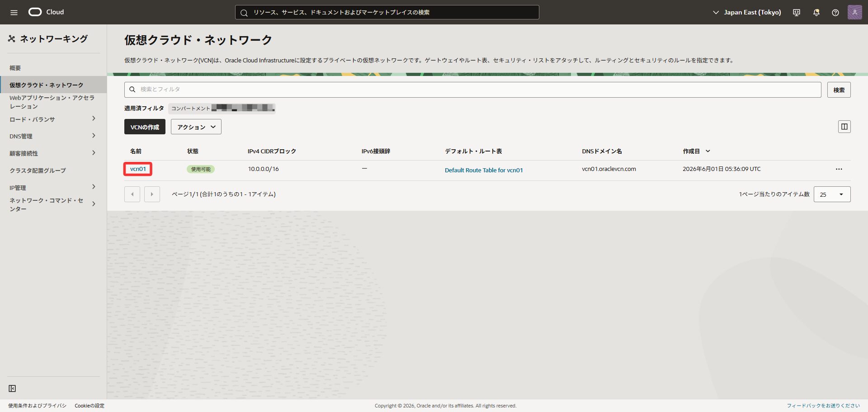Click the 状態 column header
Screen dimensions: 868x412
(193, 151)
